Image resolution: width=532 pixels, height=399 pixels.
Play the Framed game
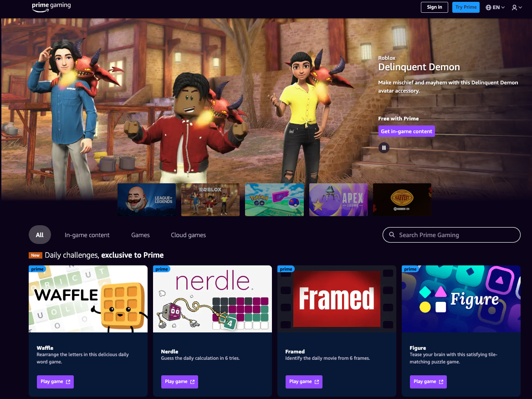(x=304, y=382)
